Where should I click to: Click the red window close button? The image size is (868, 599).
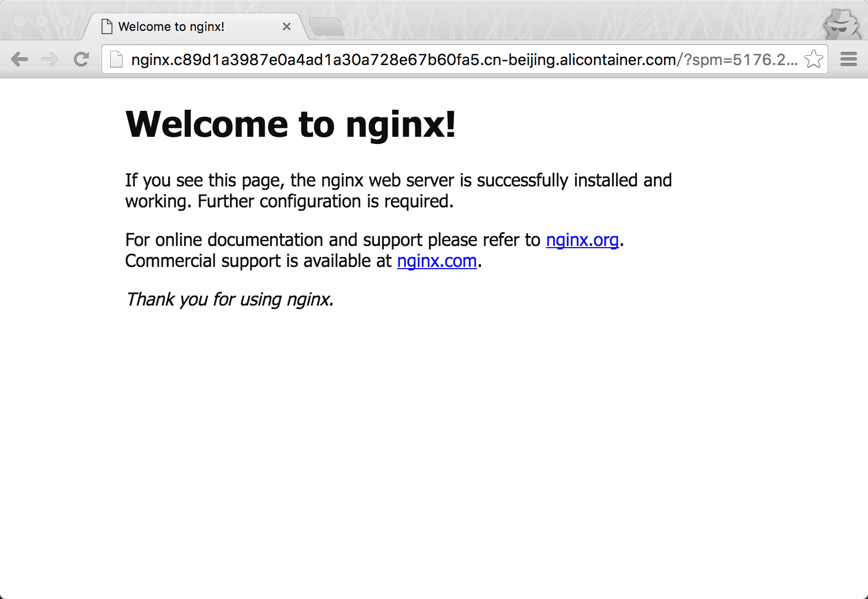coord(20,21)
